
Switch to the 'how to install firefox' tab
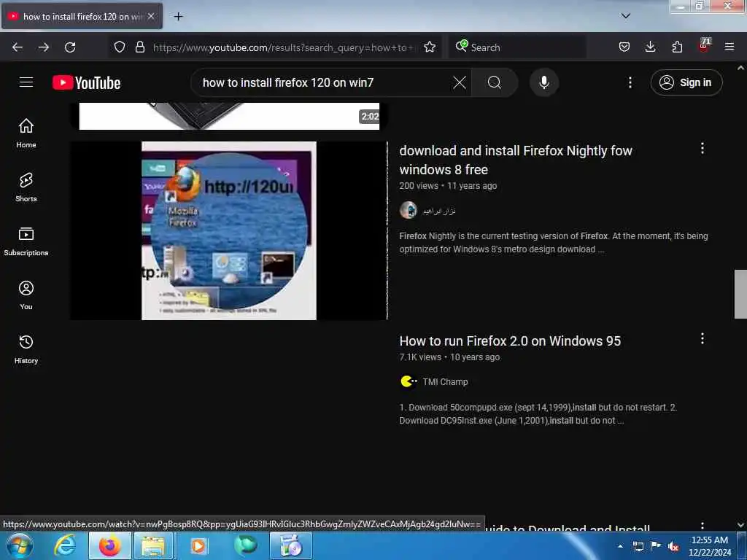82,16
